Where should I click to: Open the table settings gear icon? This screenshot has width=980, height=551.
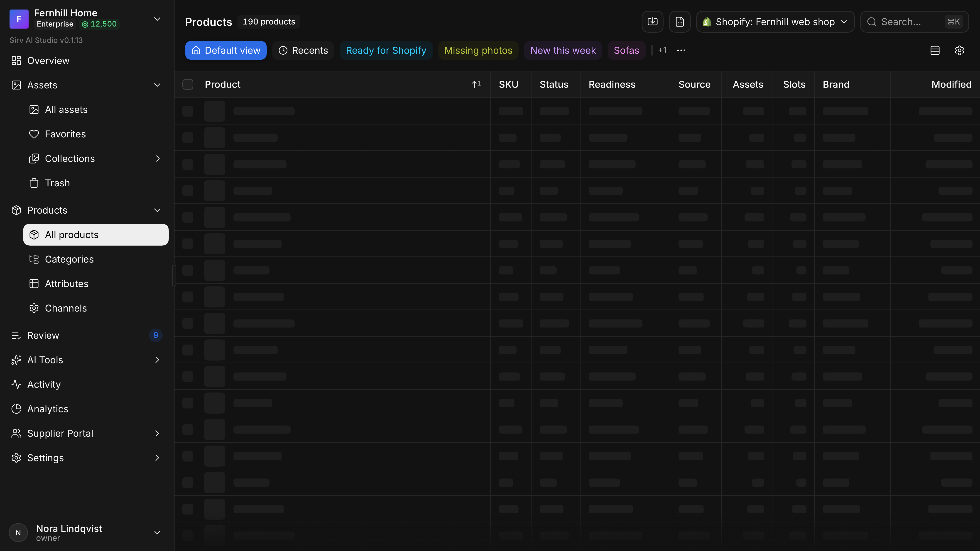[959, 50]
